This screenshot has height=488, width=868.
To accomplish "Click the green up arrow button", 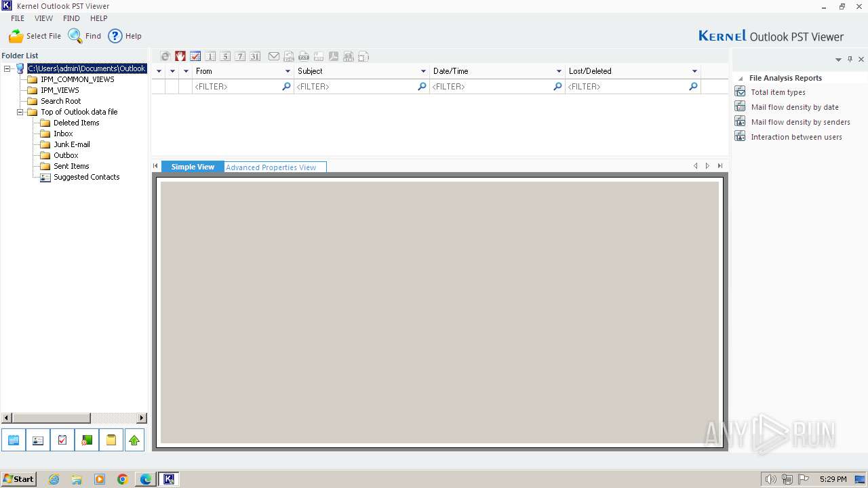I will [134, 441].
